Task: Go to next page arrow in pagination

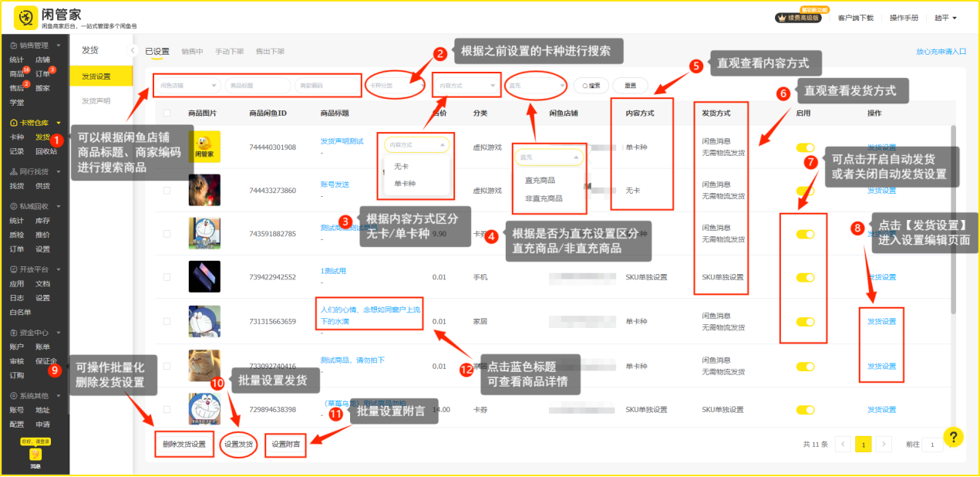Action: [884, 444]
